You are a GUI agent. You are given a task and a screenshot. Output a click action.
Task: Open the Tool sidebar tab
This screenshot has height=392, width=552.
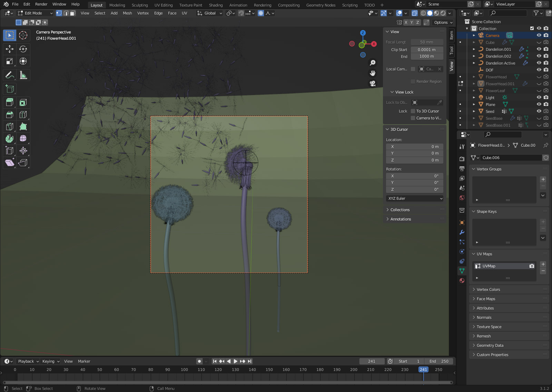(452, 51)
